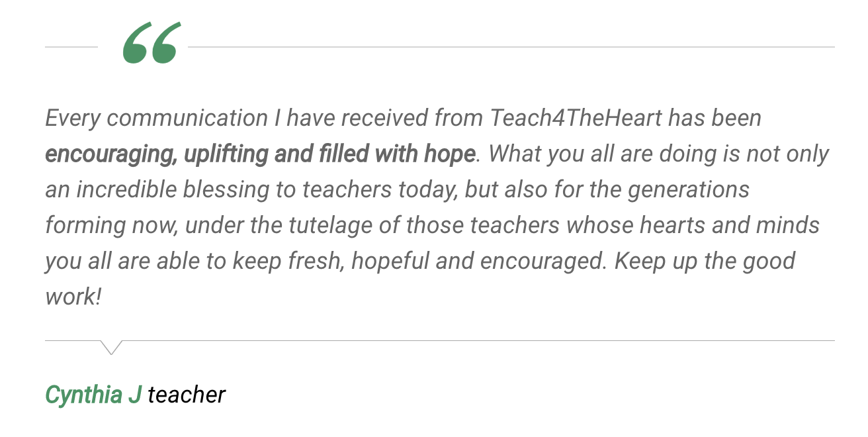
Task: Click the word generations in the third line
Action: [x=688, y=190]
